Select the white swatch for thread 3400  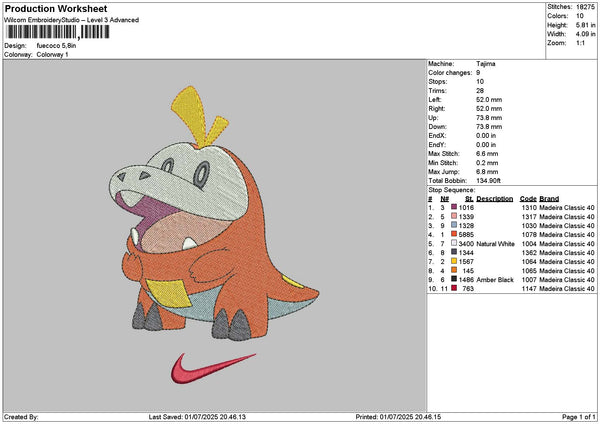coord(454,243)
